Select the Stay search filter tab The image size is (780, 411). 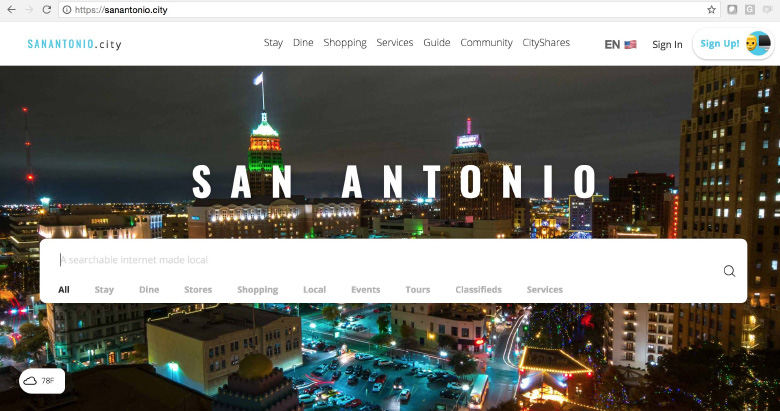104,290
